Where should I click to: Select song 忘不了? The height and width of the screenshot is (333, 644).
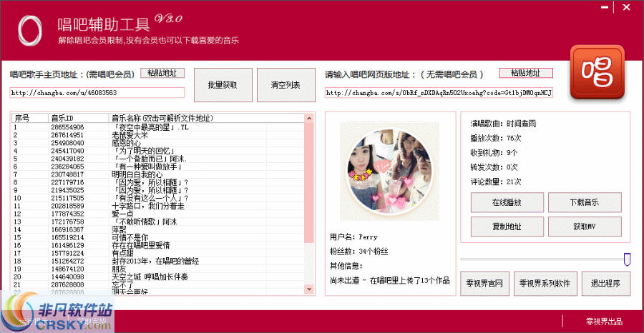(122, 284)
